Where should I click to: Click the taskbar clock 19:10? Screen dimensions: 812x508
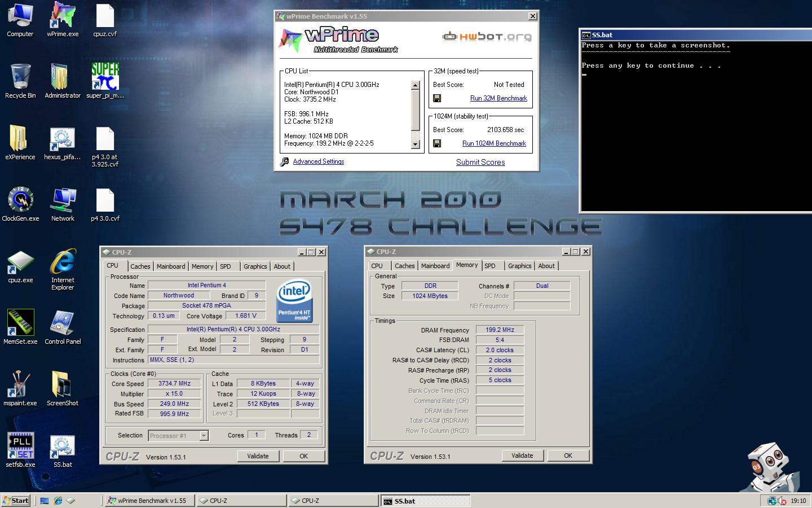(x=798, y=501)
